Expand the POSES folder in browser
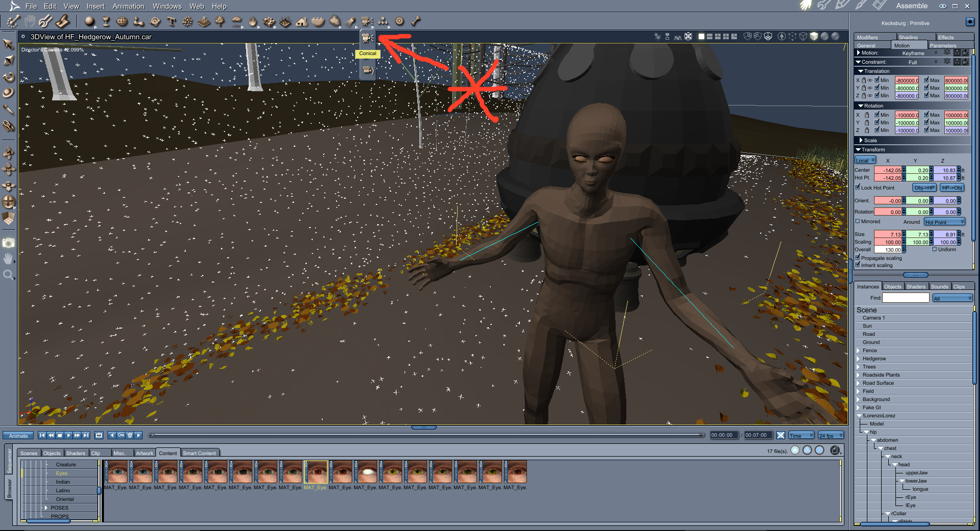Image resolution: width=980 pixels, height=531 pixels. [x=46, y=508]
